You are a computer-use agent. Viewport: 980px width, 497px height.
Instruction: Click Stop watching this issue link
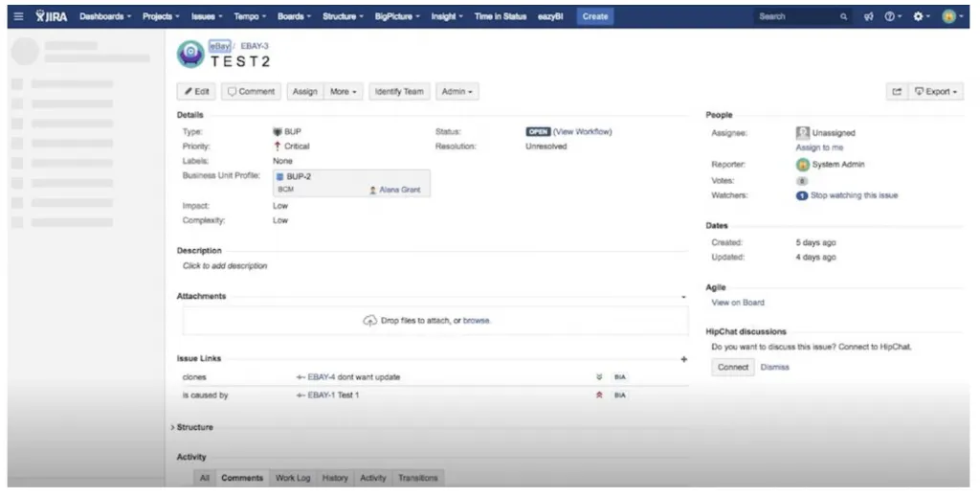click(855, 195)
